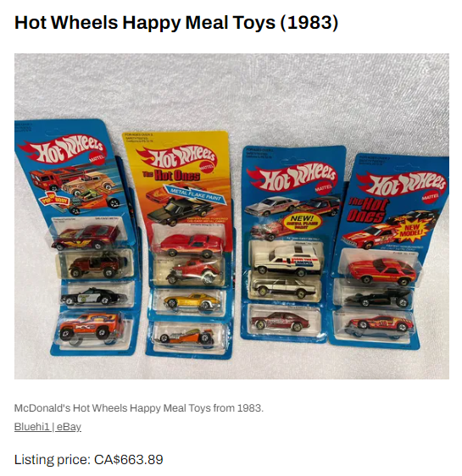Click the gold Corvette toy car
This screenshot has width=462, height=476.
pyautogui.click(x=192, y=302)
